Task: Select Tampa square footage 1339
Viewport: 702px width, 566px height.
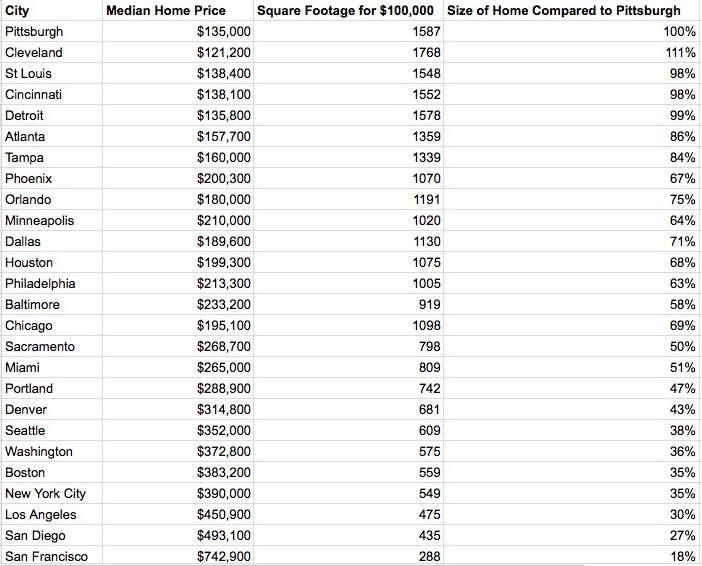Action: [x=349, y=157]
